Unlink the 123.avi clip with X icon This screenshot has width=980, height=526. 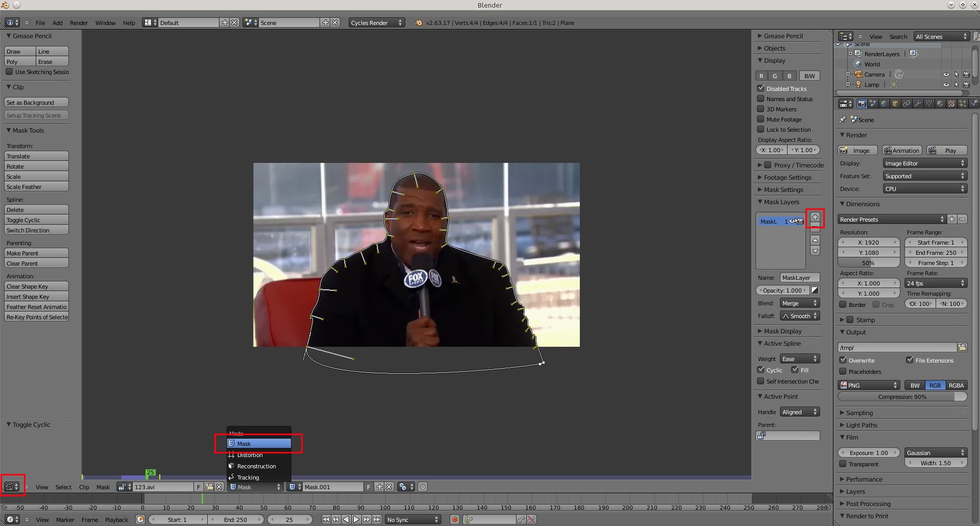point(219,487)
